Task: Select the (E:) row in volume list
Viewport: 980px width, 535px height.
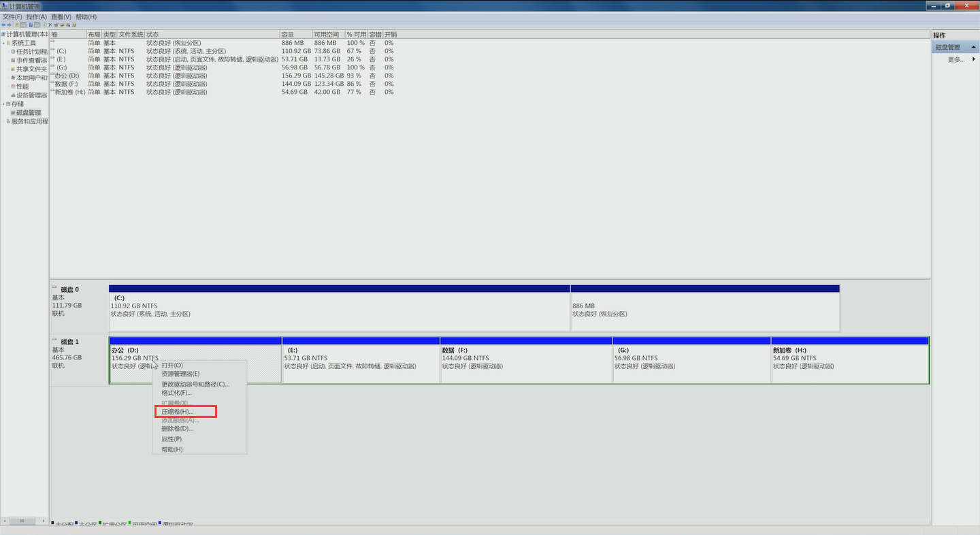Action: click(223, 59)
